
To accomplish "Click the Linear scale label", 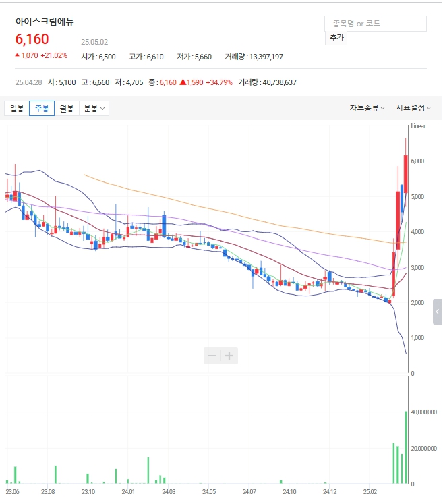I will coord(418,126).
